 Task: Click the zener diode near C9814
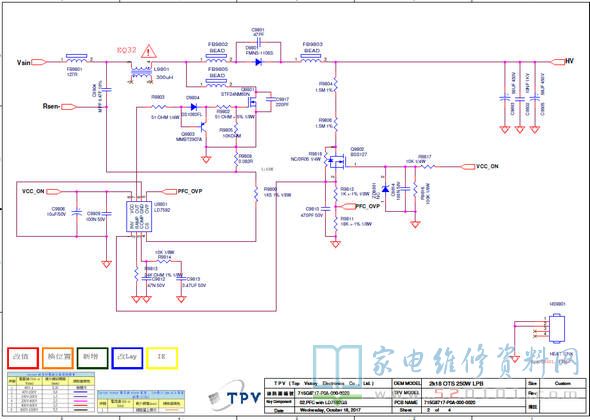point(385,189)
